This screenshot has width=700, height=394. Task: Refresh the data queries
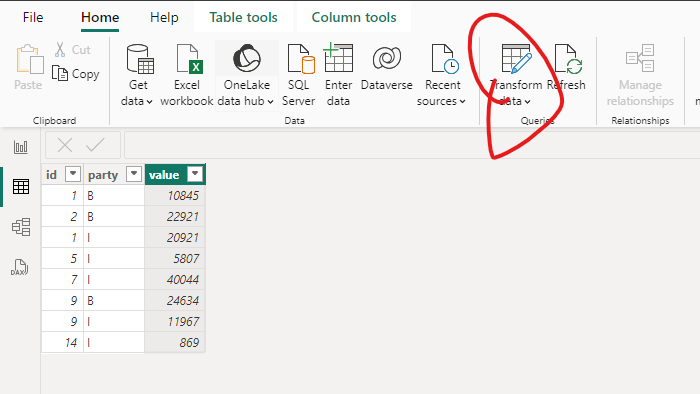[567, 67]
